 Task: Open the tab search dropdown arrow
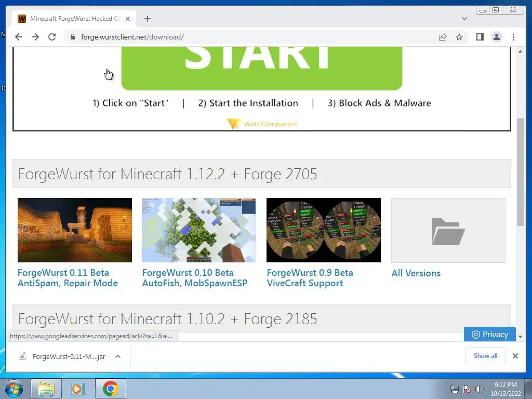[464, 19]
